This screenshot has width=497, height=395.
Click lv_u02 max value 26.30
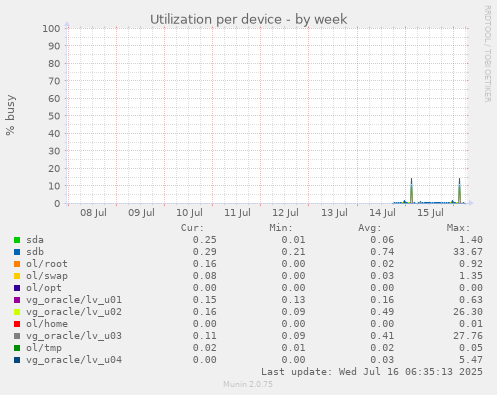click(x=468, y=312)
